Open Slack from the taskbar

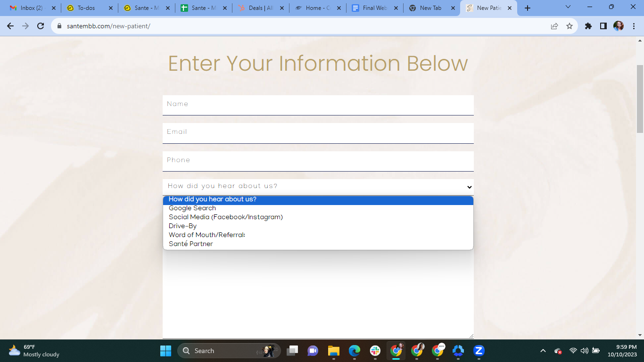pyautogui.click(x=375, y=351)
